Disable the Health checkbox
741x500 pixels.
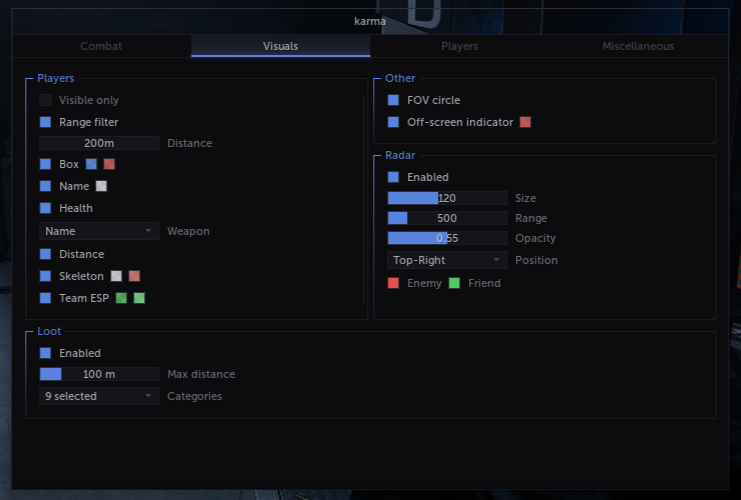45,208
